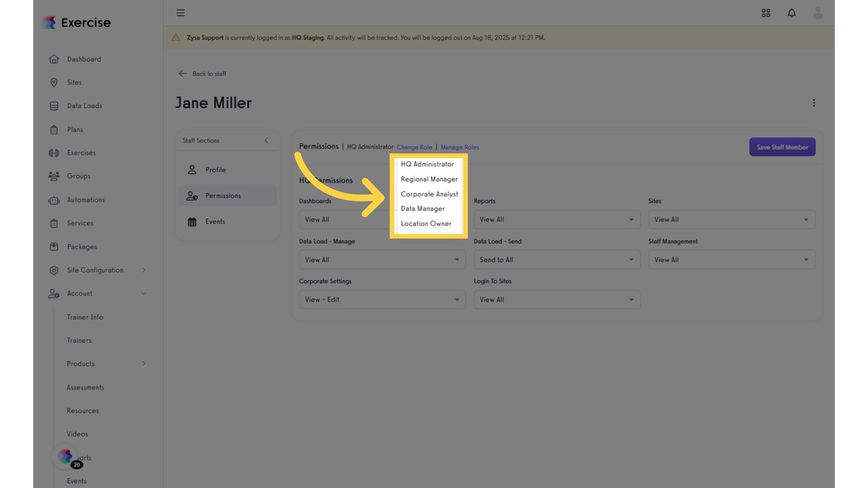This screenshot has height=488, width=868.
Task: Click the Save Staff Member button
Action: coord(782,147)
